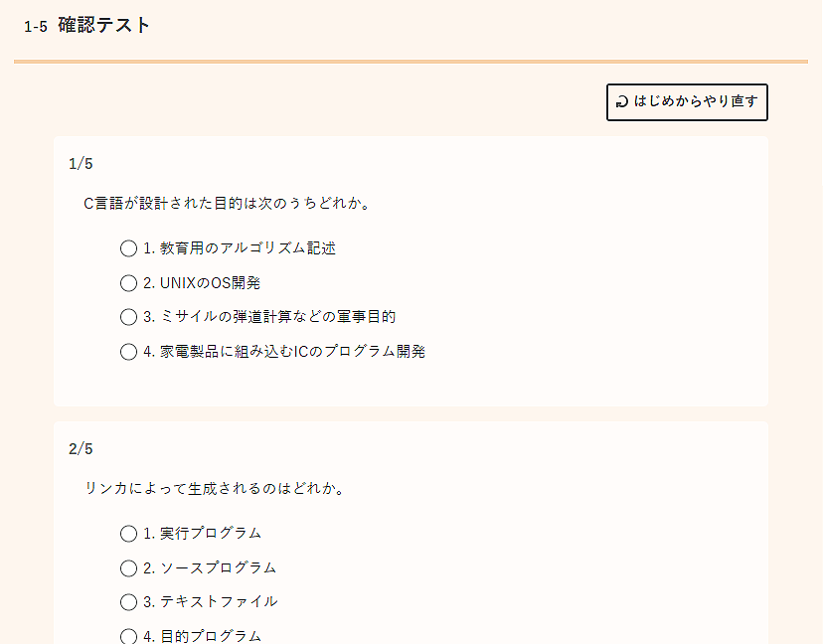
Task: Click question text C言語が設計された目的は次のうちどれか
Action: coord(228,203)
